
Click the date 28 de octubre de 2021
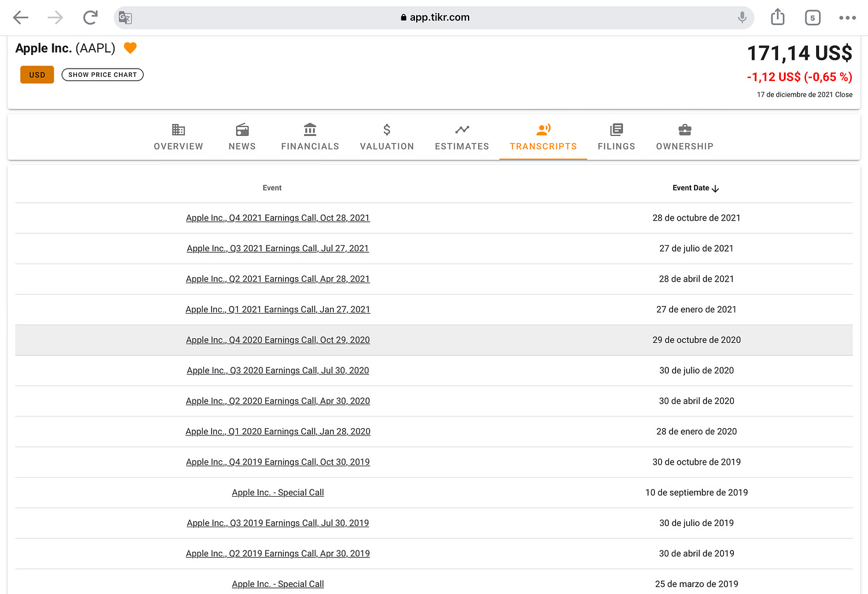(696, 218)
